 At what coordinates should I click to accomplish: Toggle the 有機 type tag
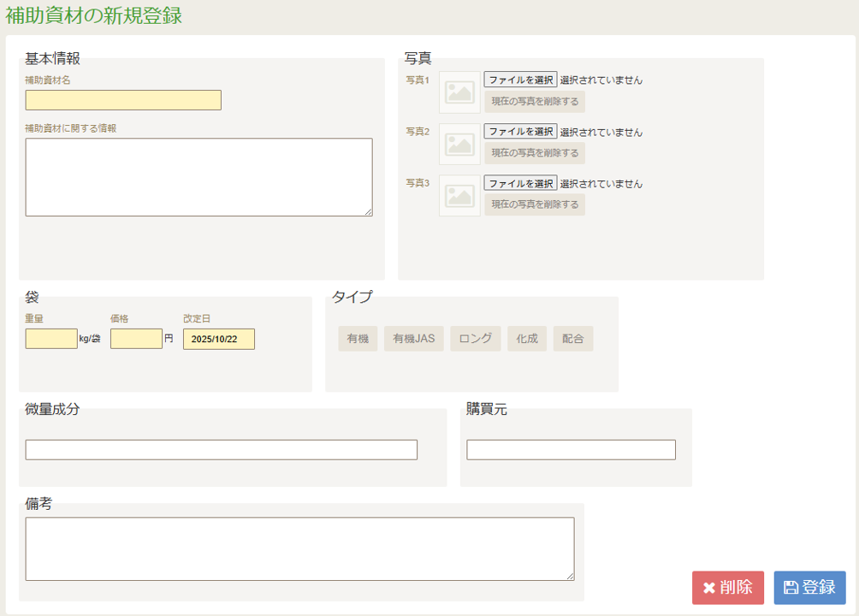[x=358, y=339]
